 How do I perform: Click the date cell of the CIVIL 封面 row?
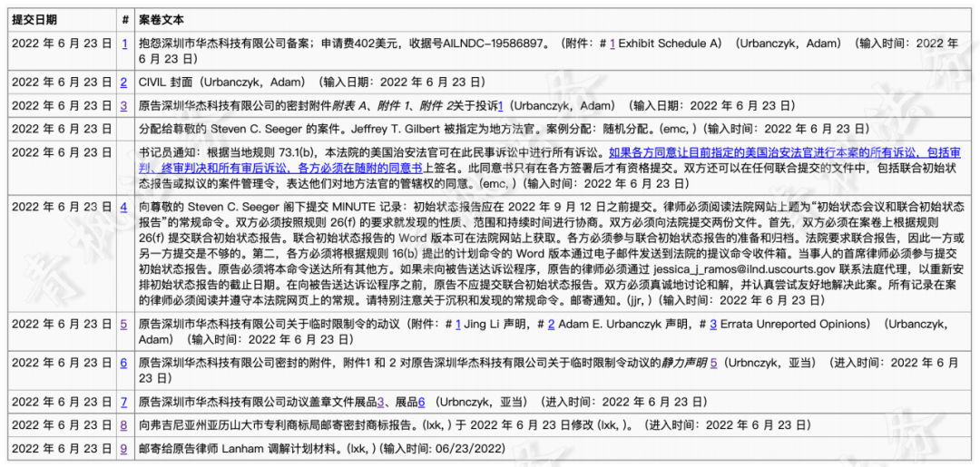62,83
